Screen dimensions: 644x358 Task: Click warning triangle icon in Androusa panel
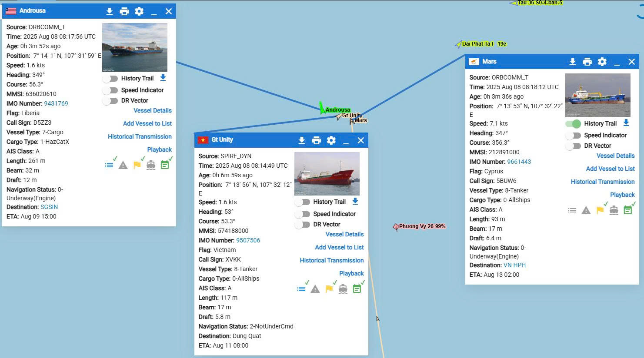point(123,165)
